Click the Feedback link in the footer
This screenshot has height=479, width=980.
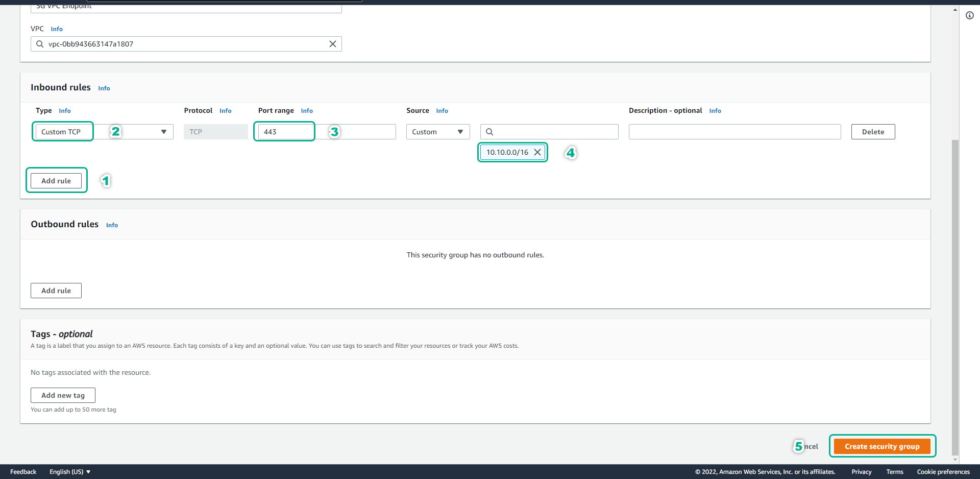pos(23,472)
